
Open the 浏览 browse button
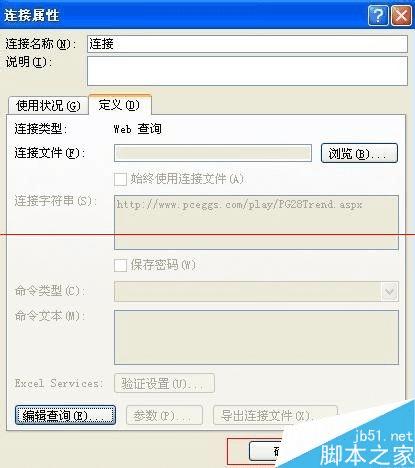click(359, 153)
